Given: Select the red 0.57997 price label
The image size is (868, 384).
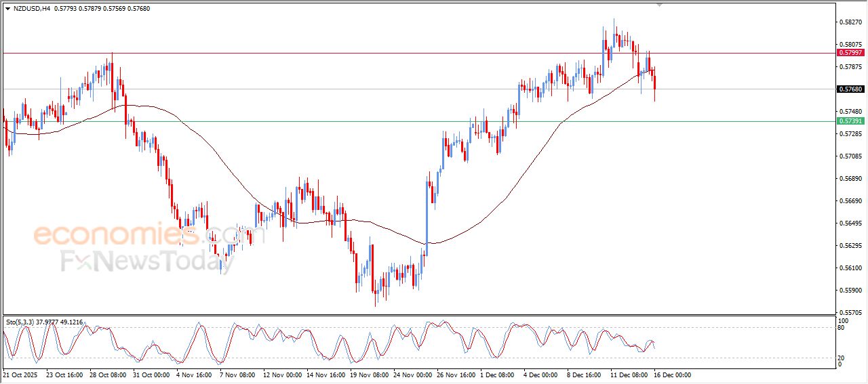Looking at the screenshot, I should (x=850, y=53).
